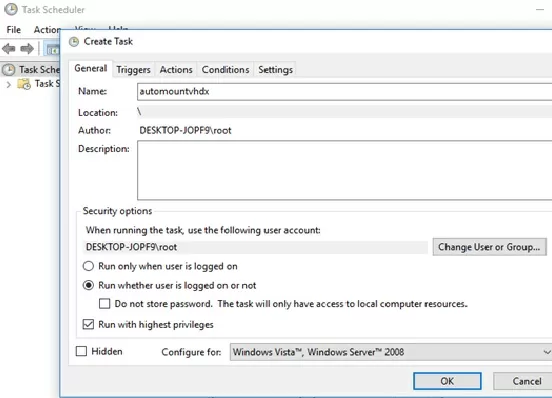Enable the Hidden checkbox
Image resolution: width=552 pixels, height=398 pixels.
click(x=81, y=351)
